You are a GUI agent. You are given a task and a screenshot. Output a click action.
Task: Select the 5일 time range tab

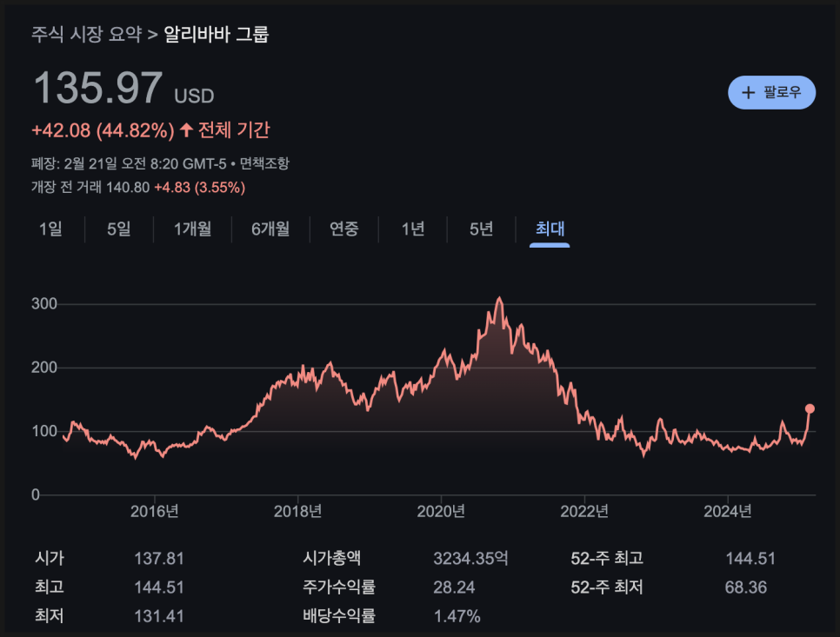119,229
